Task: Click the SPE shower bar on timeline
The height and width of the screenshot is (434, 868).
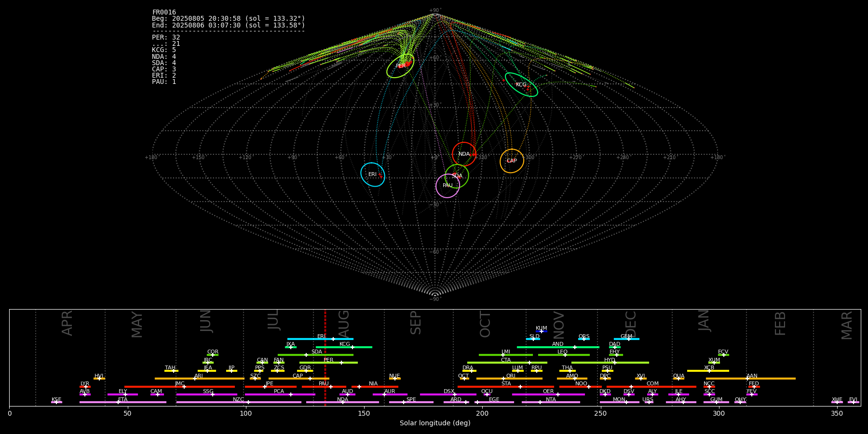Action: (411, 402)
